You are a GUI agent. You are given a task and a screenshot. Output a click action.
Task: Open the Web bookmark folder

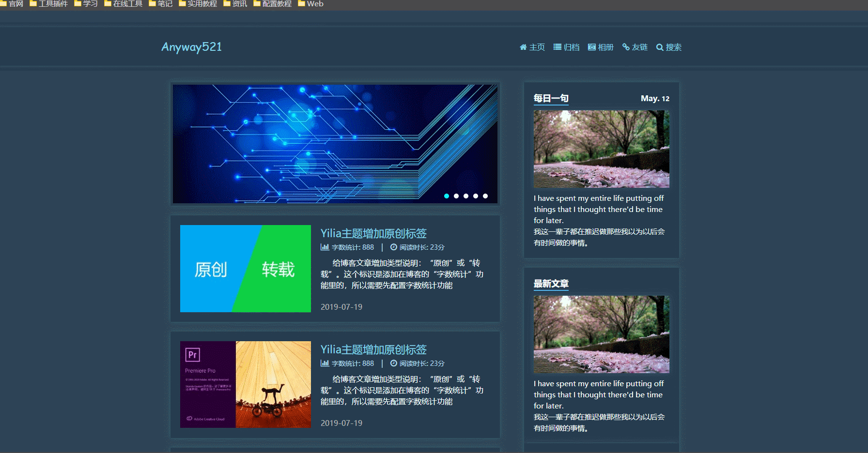click(311, 4)
